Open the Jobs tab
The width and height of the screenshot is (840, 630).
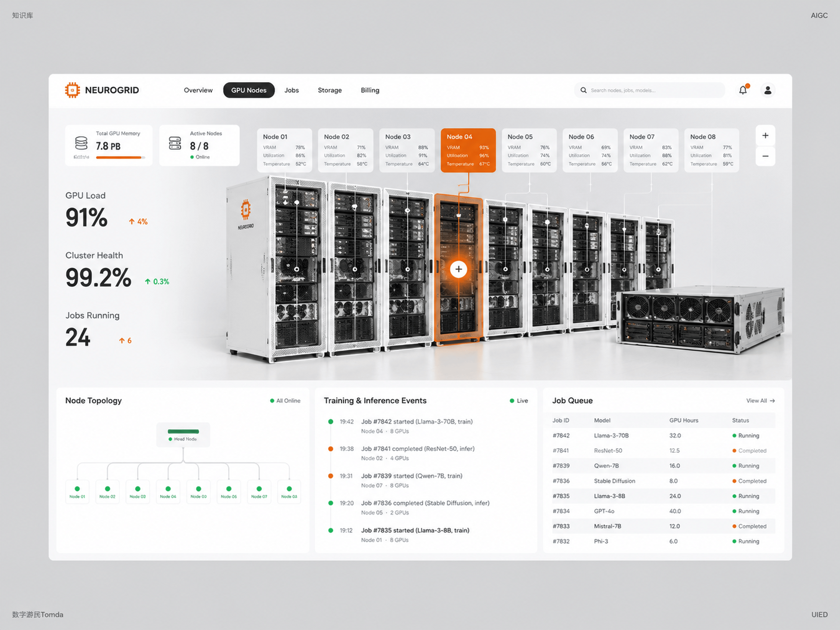pyautogui.click(x=291, y=90)
